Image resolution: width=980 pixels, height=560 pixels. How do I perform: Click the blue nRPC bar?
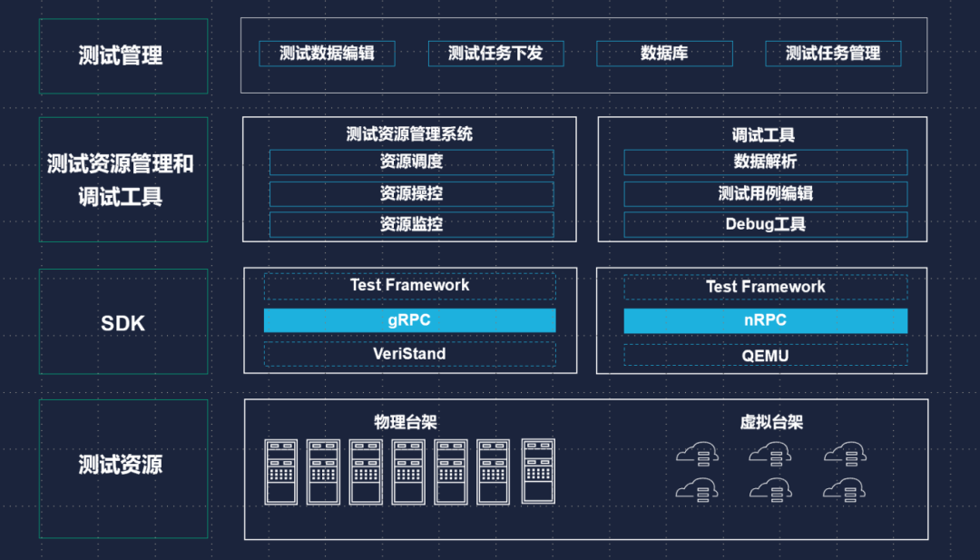click(x=765, y=320)
